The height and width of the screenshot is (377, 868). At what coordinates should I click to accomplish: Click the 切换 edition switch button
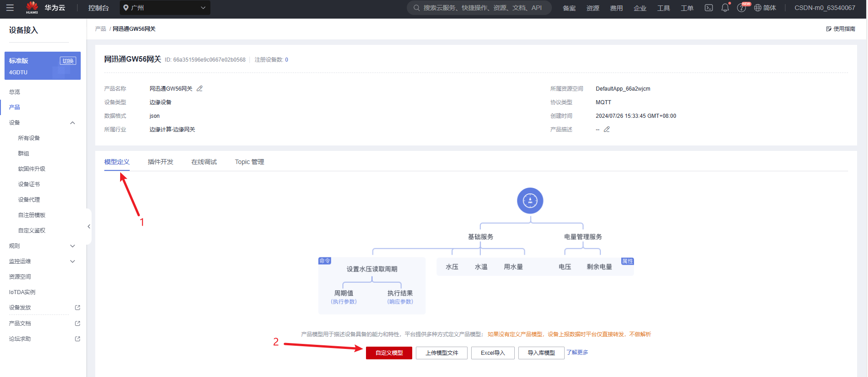68,61
